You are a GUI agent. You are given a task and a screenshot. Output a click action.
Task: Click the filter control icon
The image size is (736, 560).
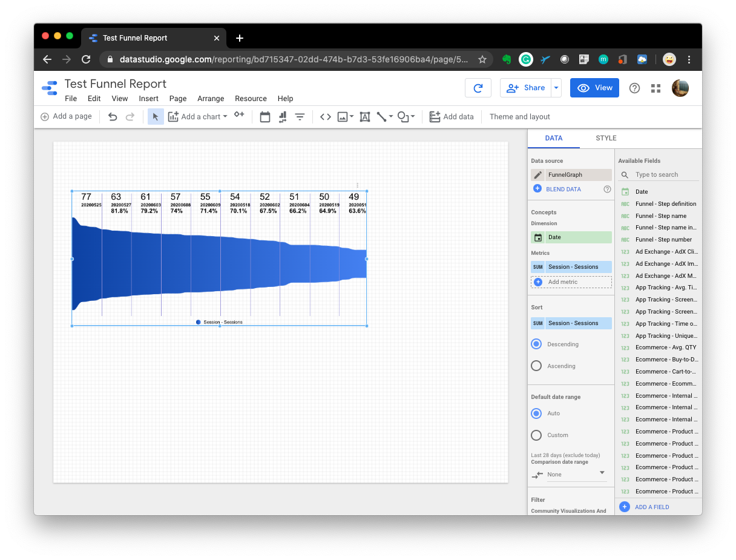click(300, 116)
